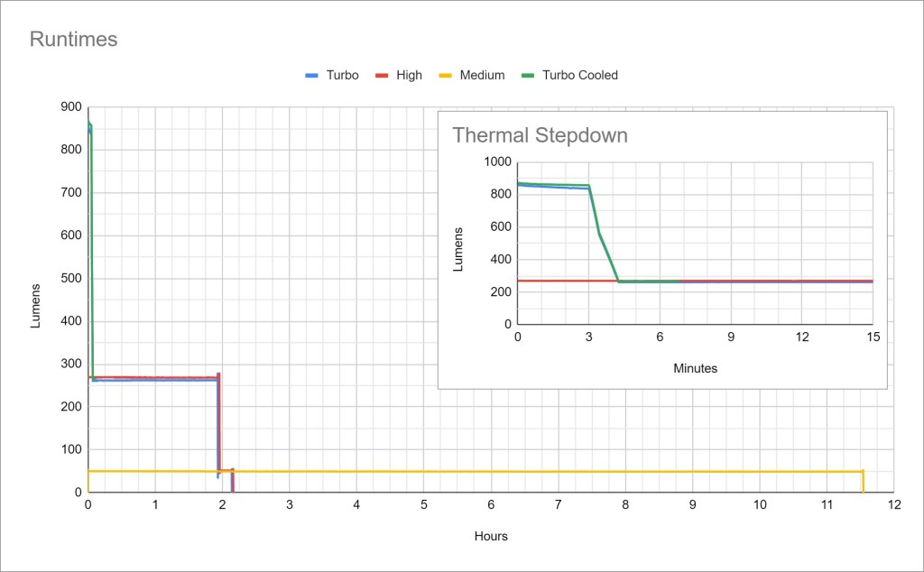The image size is (924, 572).
Task: Click the red High legend color marker
Action: coord(382,76)
